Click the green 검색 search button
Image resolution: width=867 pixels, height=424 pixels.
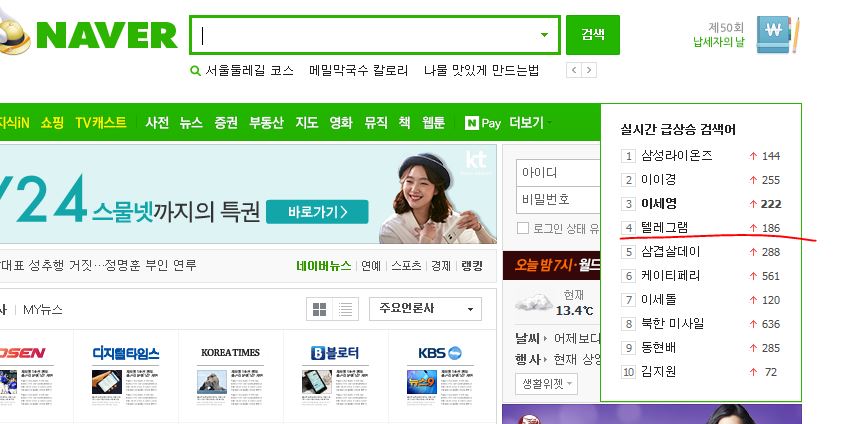coord(592,35)
